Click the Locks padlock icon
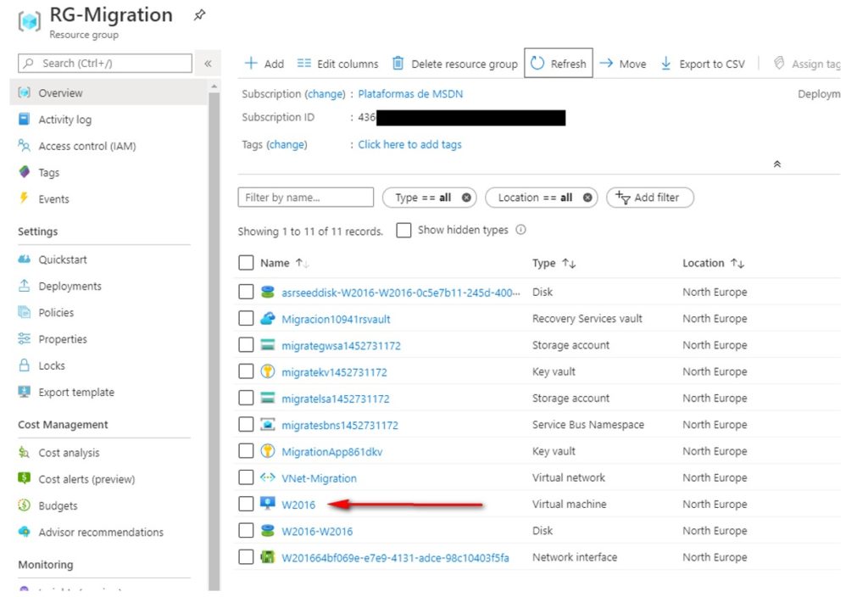868x597 pixels. (x=25, y=365)
